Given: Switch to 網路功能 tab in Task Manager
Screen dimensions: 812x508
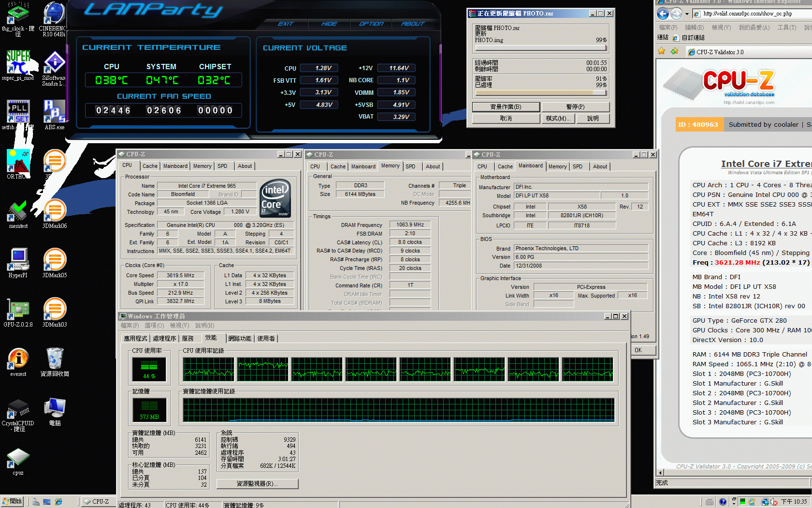Looking at the screenshot, I should 240,339.
